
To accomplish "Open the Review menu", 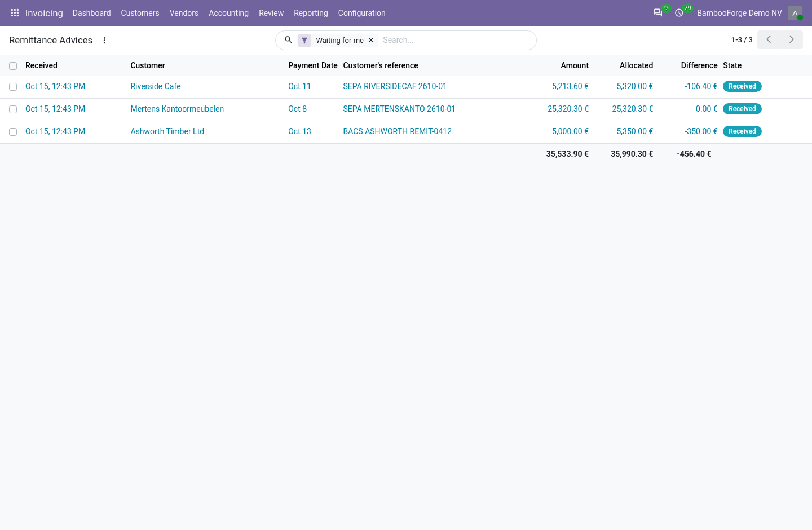I will tap(271, 12).
